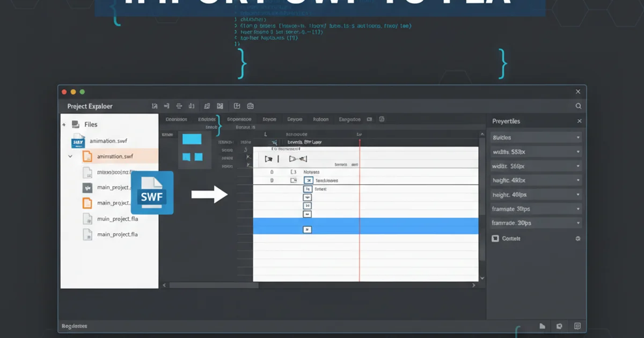Click the blue rectangle symbol in library preview
Viewport: 644px width, 338px height.
point(192,139)
